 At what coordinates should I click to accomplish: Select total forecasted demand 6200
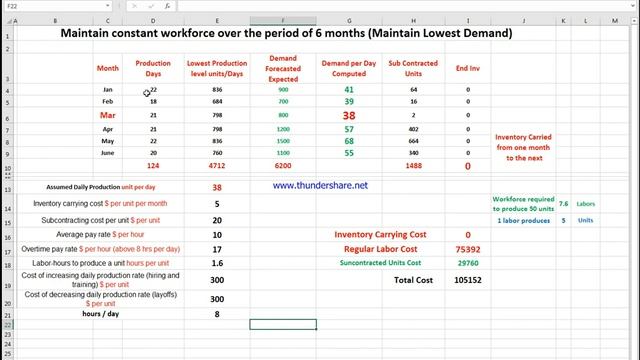click(x=283, y=165)
